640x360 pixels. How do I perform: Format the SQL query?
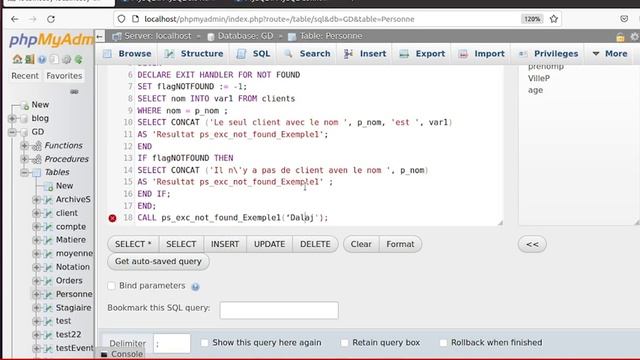coord(400,244)
